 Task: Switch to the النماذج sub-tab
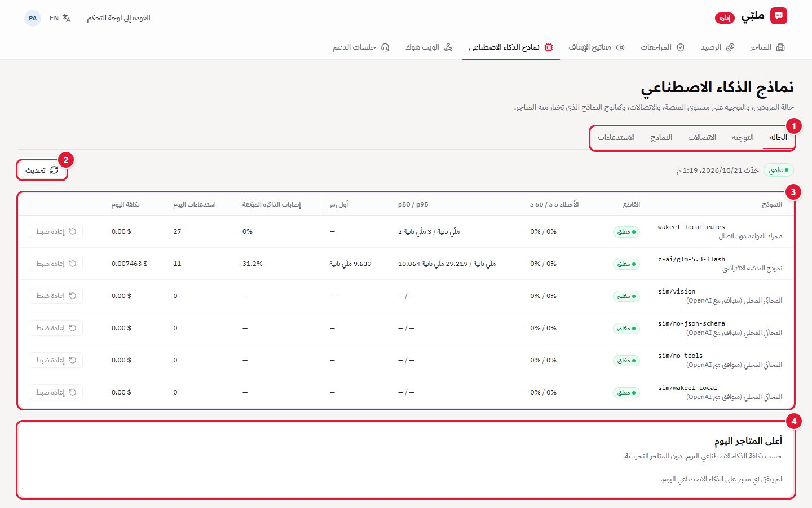(661, 138)
